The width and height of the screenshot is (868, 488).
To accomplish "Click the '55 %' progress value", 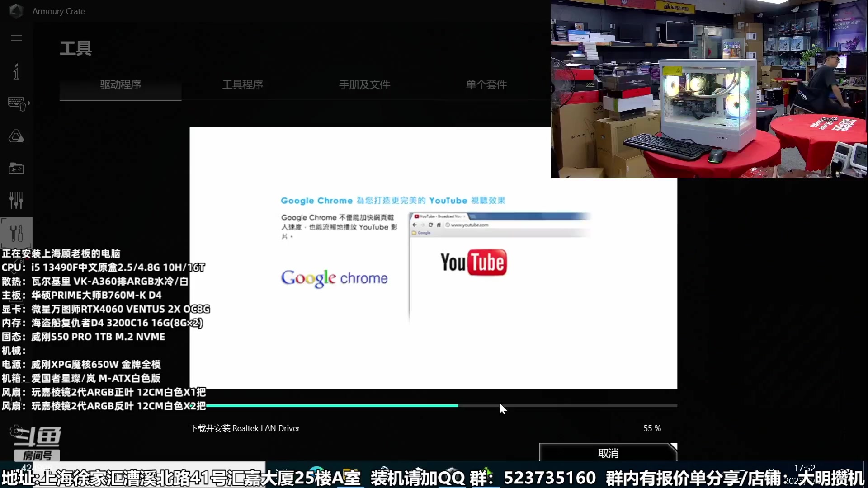I will point(652,428).
